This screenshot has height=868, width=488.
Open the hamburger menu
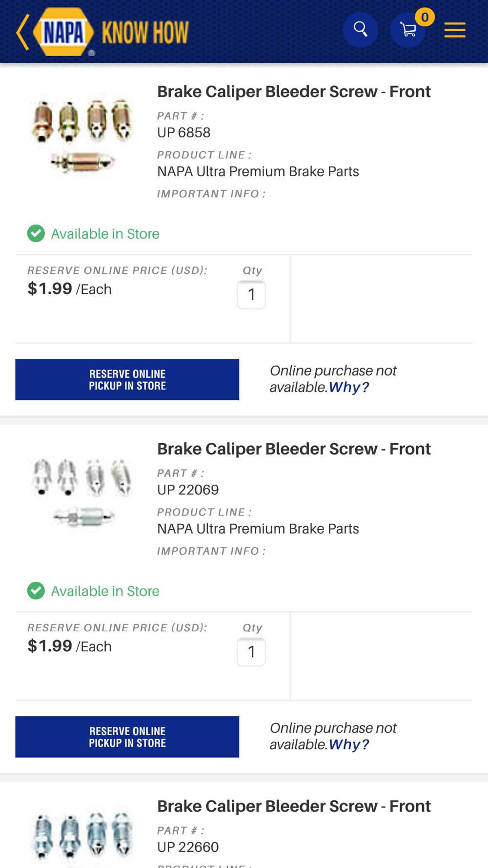454,30
